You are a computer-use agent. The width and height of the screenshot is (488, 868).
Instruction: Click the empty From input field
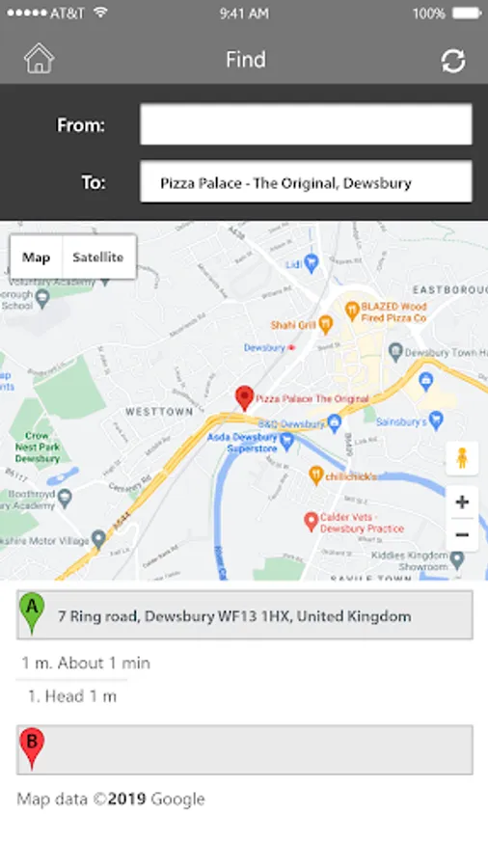306,124
